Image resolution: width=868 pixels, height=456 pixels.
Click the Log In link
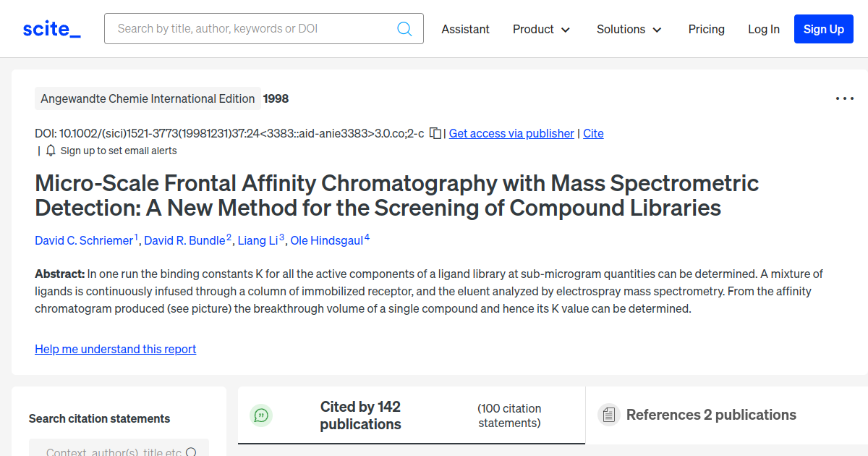coord(763,30)
